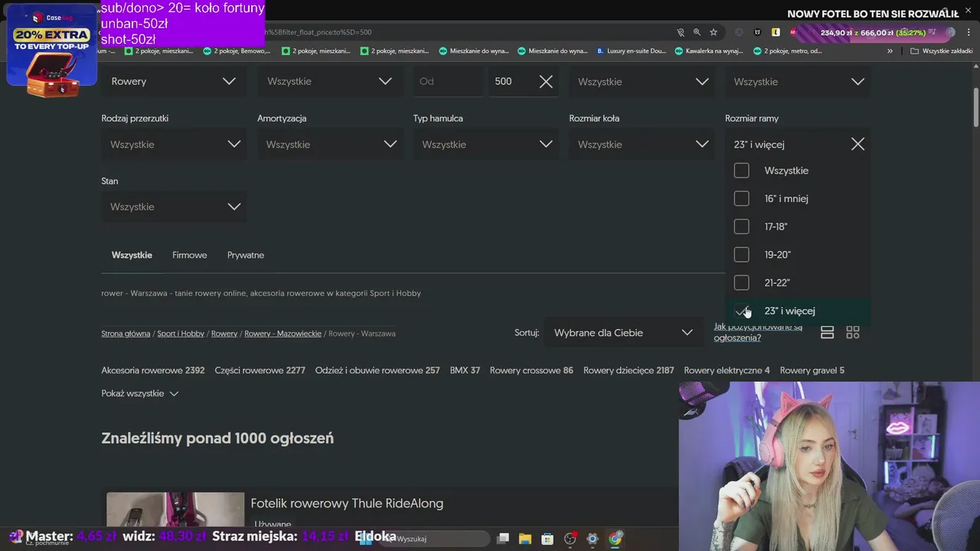Open Rowery dziecięce 2187 category
Image resolution: width=980 pixels, height=551 pixels.
[x=629, y=370]
